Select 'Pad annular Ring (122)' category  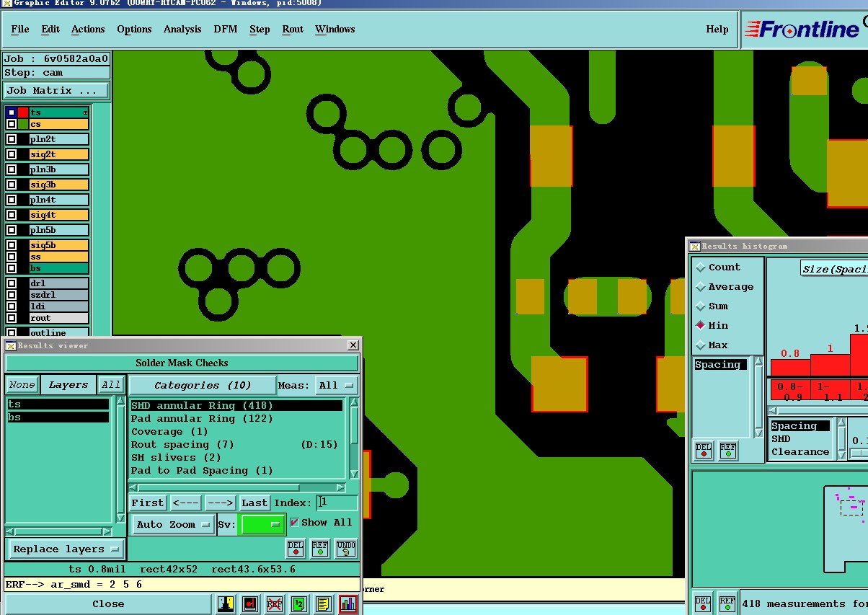point(236,418)
